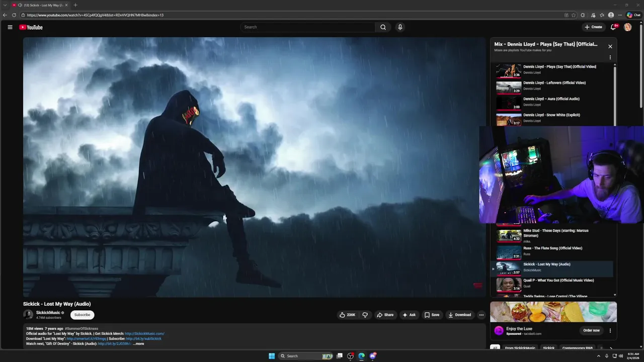Play Quail P - What You Got in playlist
This screenshot has width=644, height=362.
[x=552, y=284]
